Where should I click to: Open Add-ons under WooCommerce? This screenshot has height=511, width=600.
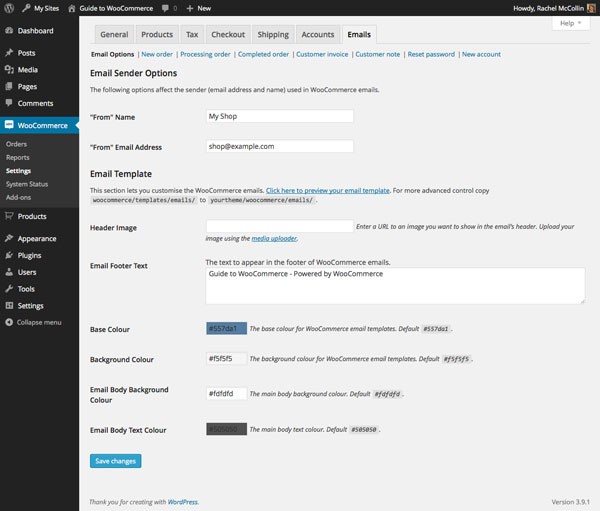[18, 198]
